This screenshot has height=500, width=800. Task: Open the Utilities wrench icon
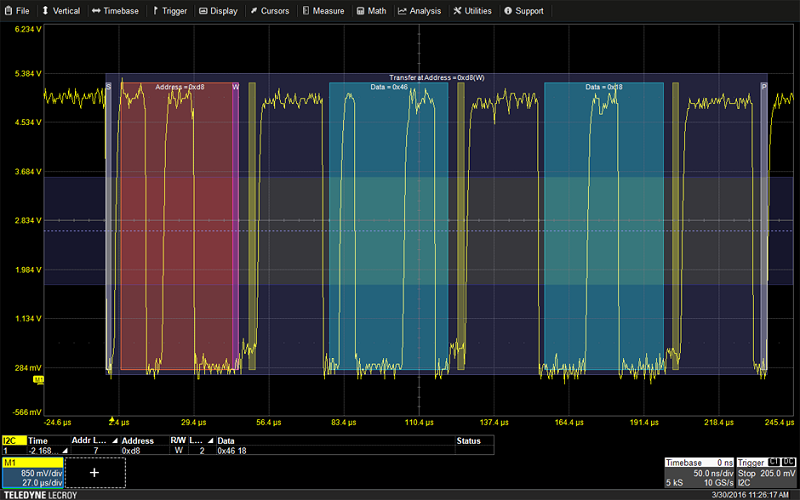458,11
